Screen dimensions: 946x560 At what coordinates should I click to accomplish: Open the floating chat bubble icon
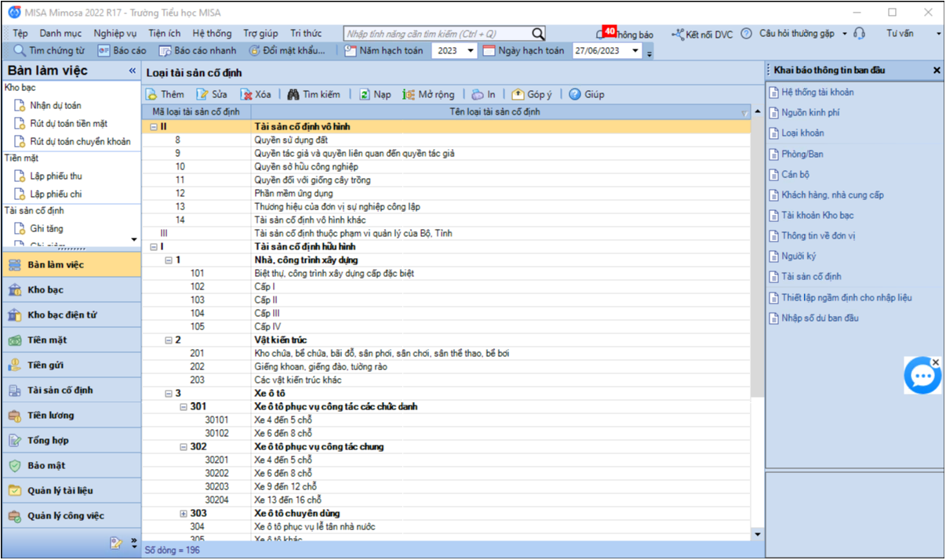tap(922, 377)
